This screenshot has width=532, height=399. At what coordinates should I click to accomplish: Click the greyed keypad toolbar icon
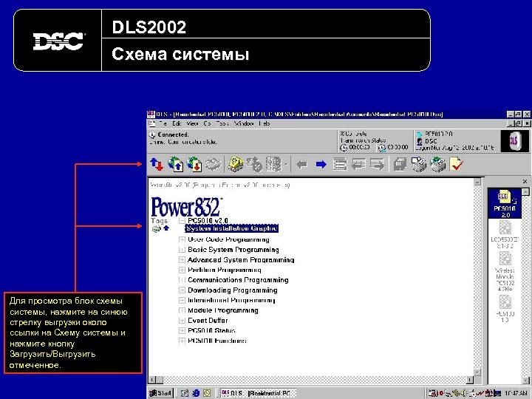coord(273,165)
